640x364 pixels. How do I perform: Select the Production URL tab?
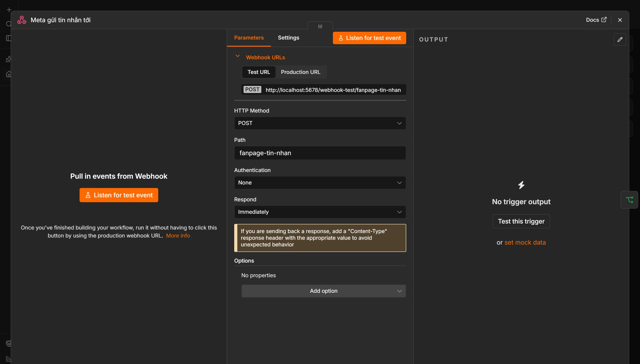[x=300, y=72]
